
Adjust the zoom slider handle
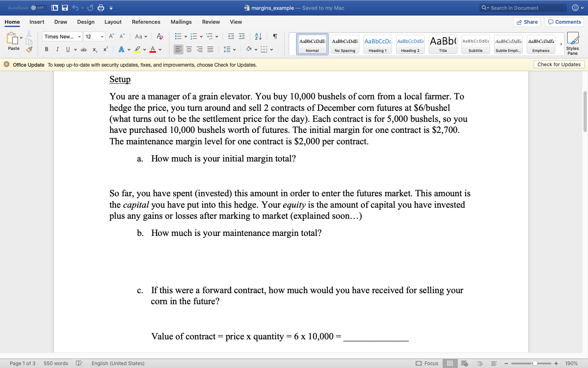pyautogui.click(x=535, y=363)
